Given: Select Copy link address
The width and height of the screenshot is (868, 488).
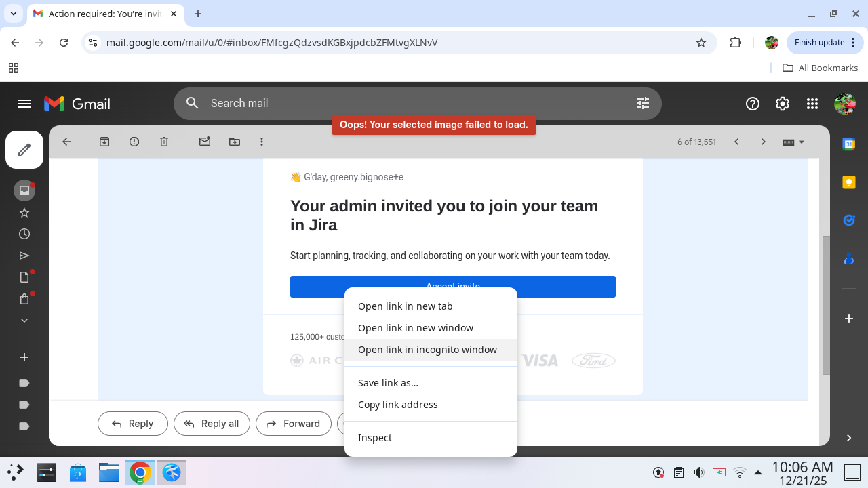Looking at the screenshot, I should coord(431,405).
